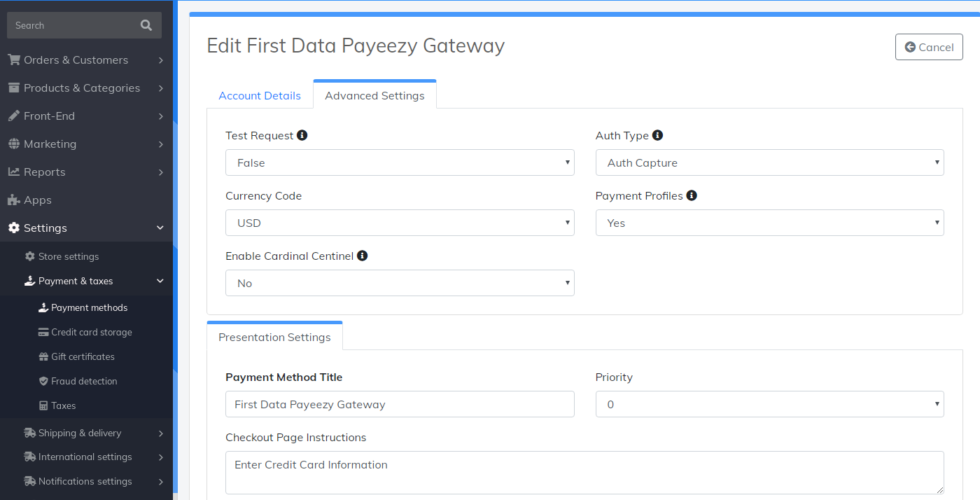Open Store settings page
This screenshot has height=500, width=980.
click(69, 256)
